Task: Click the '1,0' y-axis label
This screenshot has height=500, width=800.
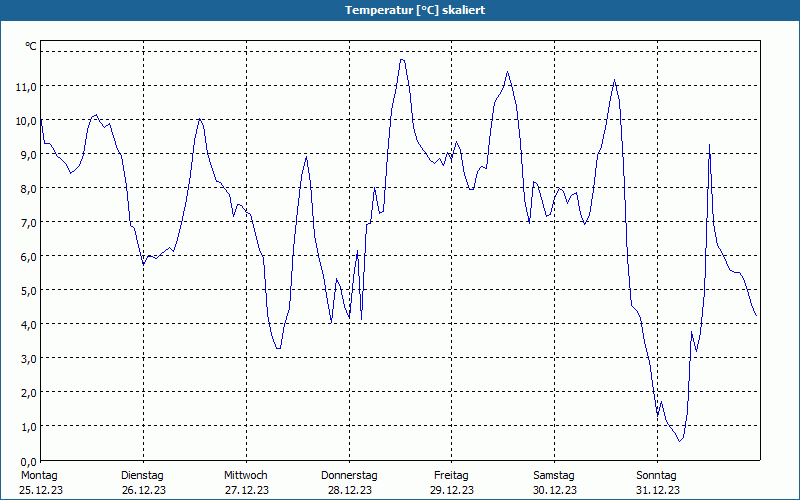Action: click(29, 427)
